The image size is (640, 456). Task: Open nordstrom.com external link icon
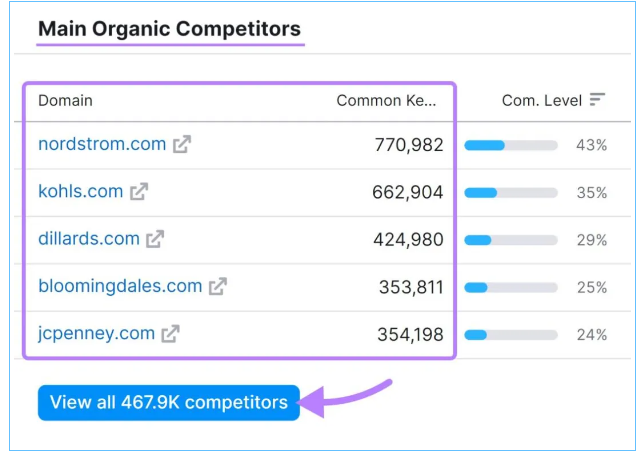pyautogui.click(x=182, y=144)
